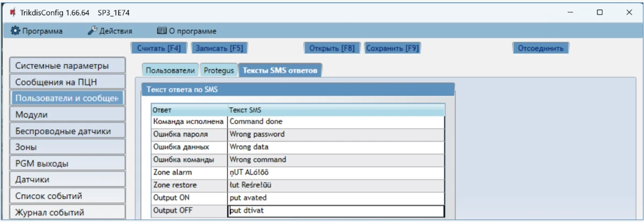This screenshot has height=222, width=644.
Task: Open the Модули section
Action: 67,115
